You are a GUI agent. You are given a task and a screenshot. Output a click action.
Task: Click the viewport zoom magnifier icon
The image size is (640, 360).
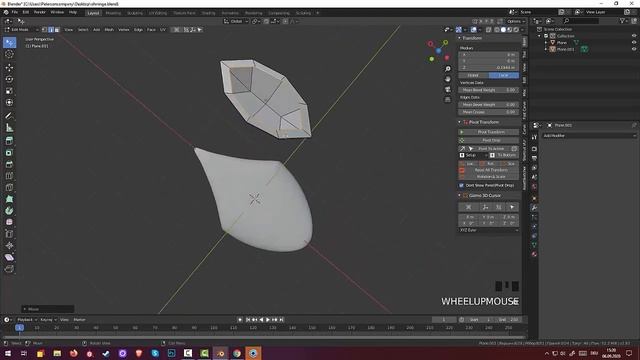pos(448,69)
